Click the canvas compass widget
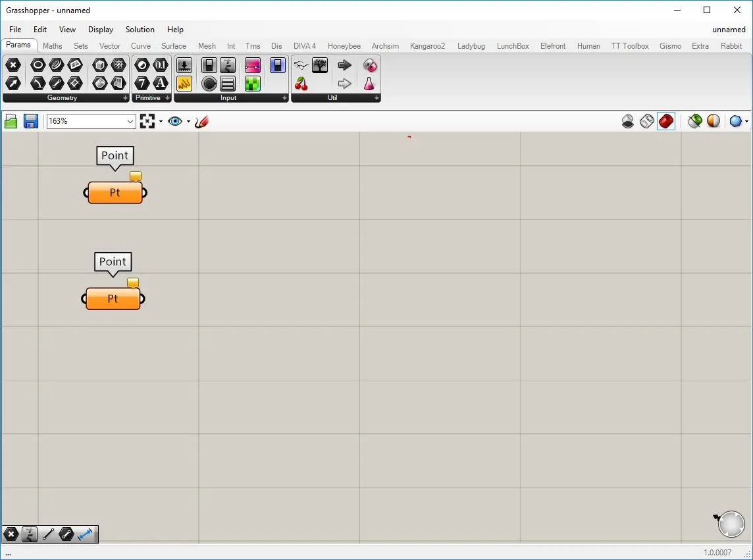Viewport: 753px width, 560px height. click(731, 524)
